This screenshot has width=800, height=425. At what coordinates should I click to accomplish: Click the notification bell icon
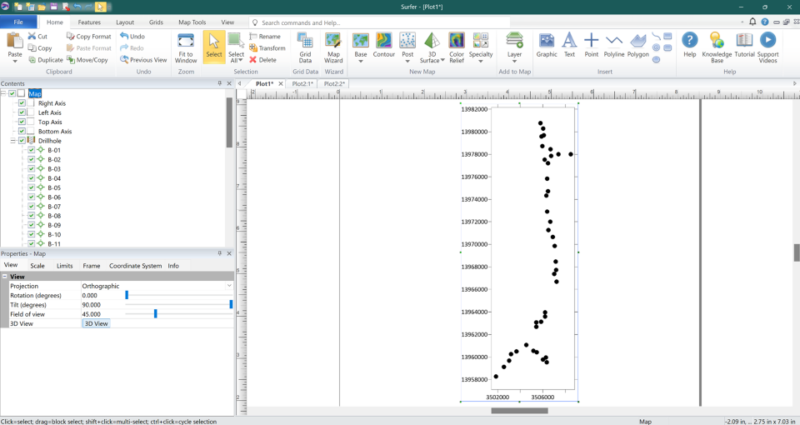(x=753, y=22)
